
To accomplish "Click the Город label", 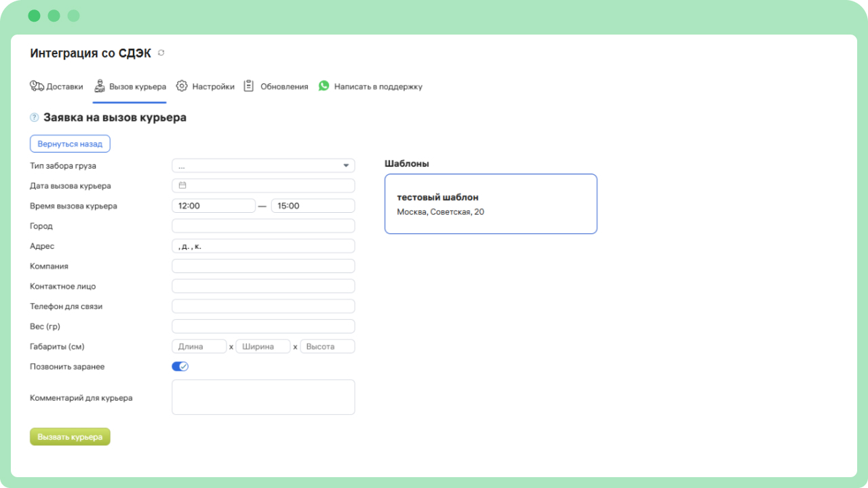I will pyautogui.click(x=41, y=226).
